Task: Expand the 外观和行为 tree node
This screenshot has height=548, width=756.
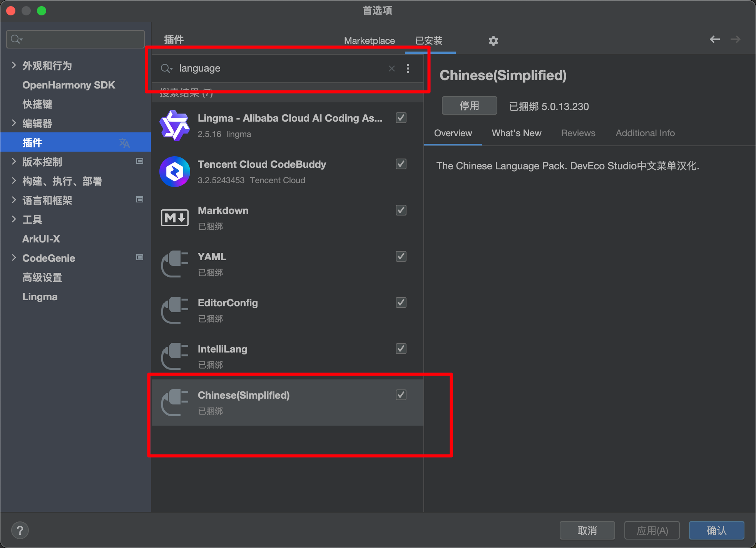Action: [14, 65]
